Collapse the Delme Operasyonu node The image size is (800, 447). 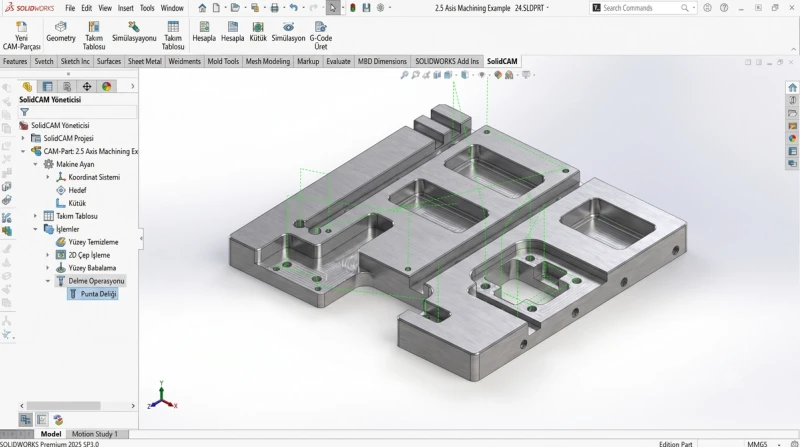tap(48, 281)
